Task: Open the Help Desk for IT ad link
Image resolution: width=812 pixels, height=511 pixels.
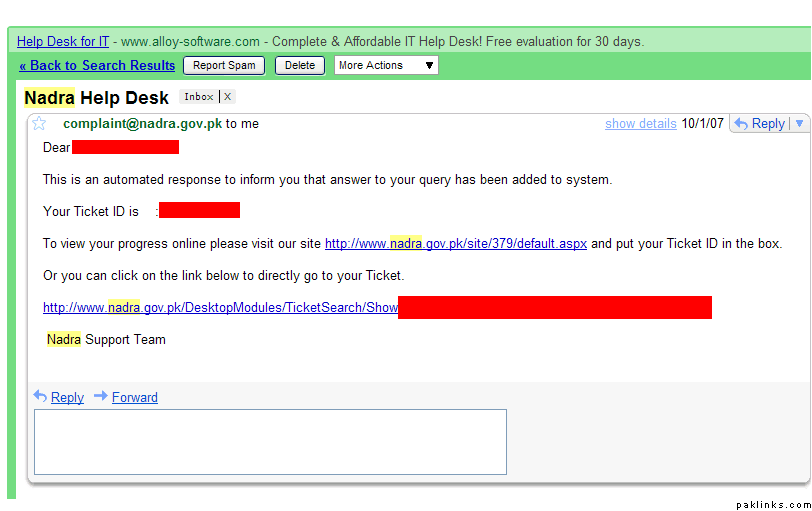Action: [63, 42]
